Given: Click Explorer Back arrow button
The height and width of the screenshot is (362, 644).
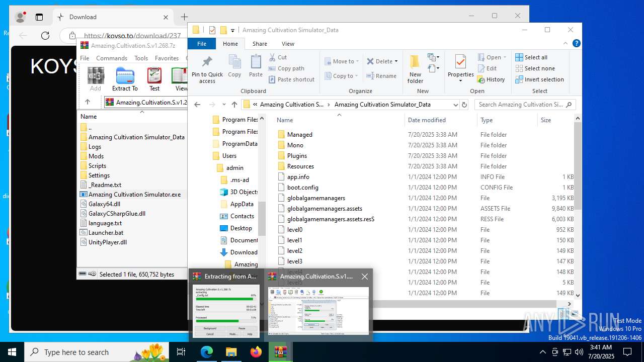Looking at the screenshot, I should pyautogui.click(x=197, y=105).
